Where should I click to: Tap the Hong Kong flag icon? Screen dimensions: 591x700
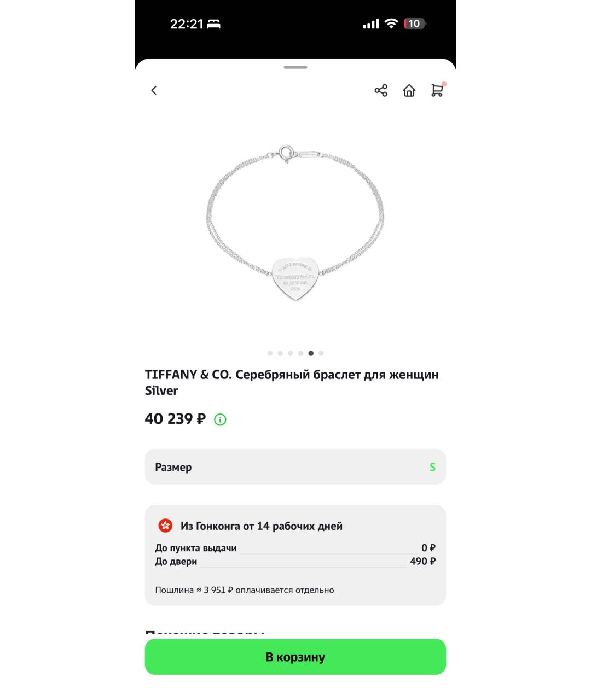165,526
